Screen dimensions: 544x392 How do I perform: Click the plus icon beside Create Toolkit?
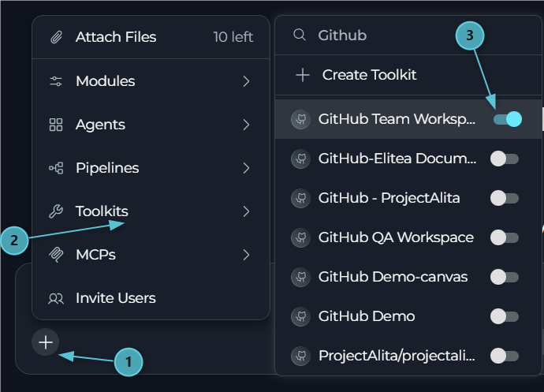point(303,75)
